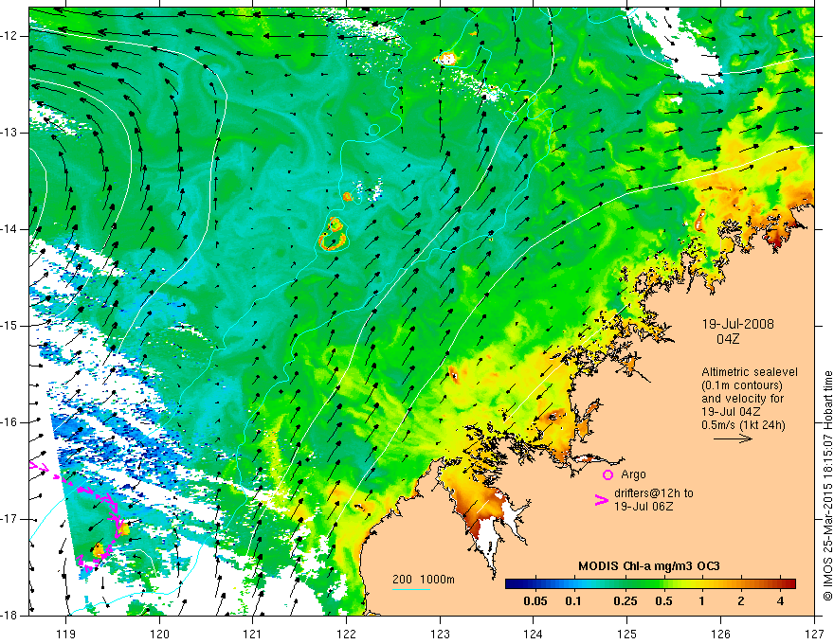
Task: Click the 'Altimetric sealevel' caption text
Action: click(750, 372)
